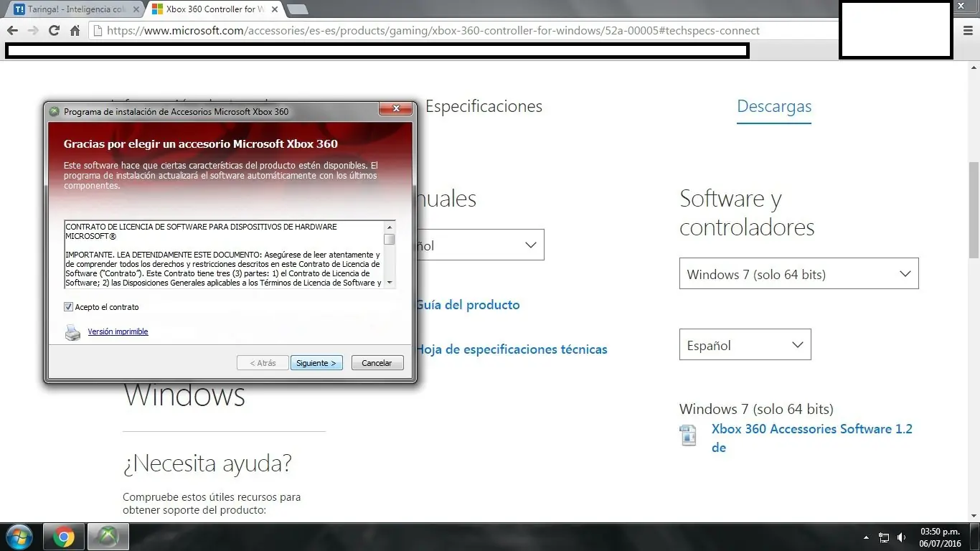Reload the Microsoft page
Screen dimensions: 980x551
54,31
